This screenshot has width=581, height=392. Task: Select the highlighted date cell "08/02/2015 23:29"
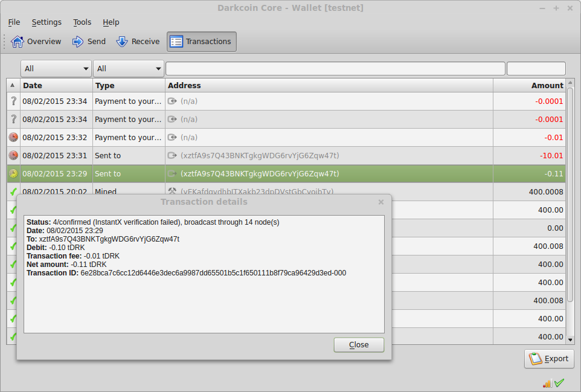(x=55, y=174)
